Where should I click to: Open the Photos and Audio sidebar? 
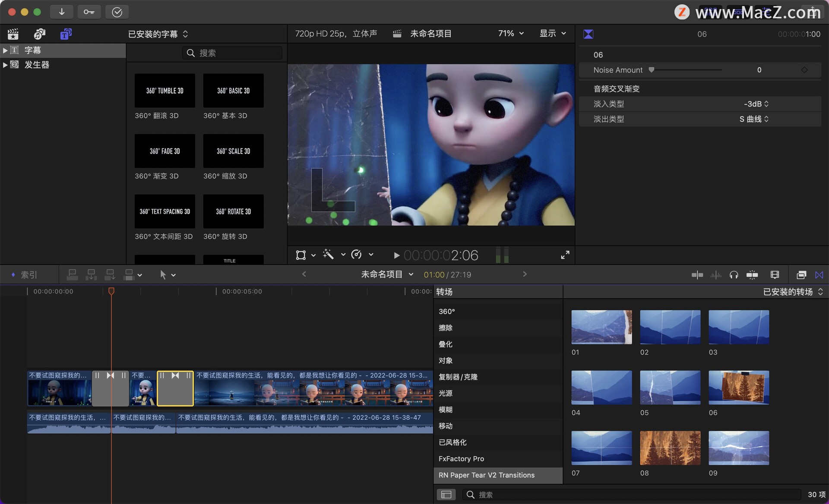pyautogui.click(x=40, y=34)
